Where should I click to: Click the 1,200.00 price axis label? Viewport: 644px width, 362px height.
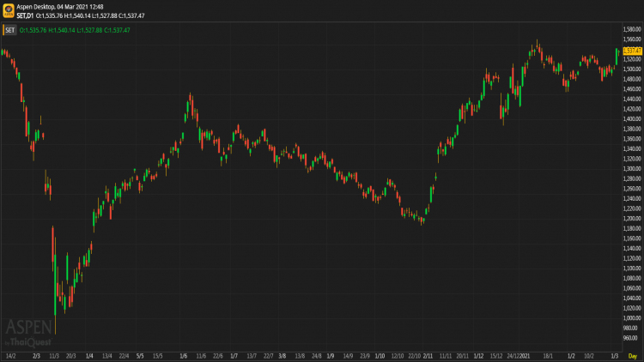point(632,219)
